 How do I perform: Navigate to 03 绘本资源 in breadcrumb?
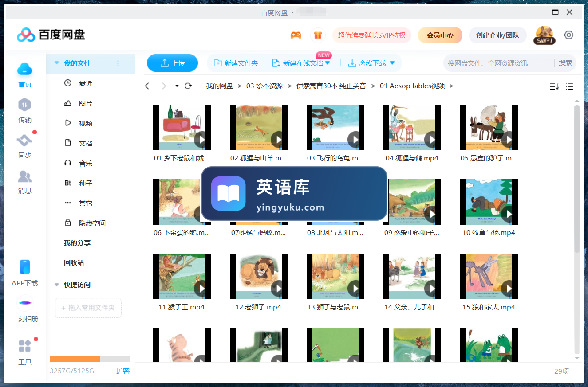click(x=264, y=86)
